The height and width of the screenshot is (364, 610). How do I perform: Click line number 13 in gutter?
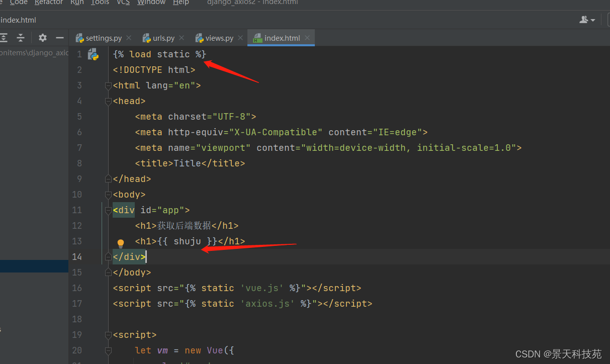[x=77, y=241]
